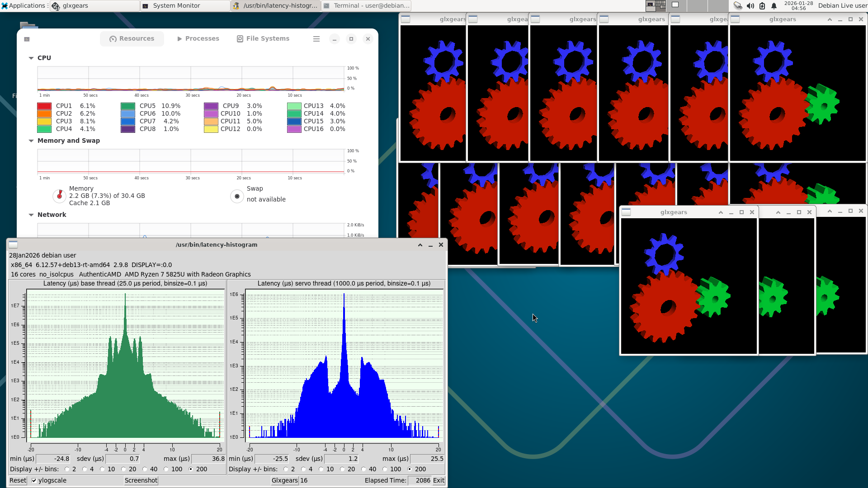Switch to the Processes tab

(198, 39)
